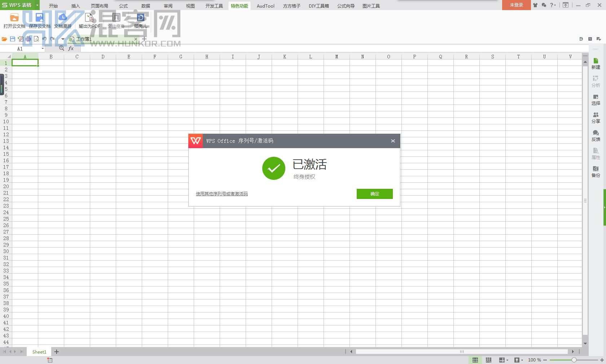Click the chat bubbles icon in the title bar
Image resolution: width=606 pixels, height=364 pixels.
point(544,5)
